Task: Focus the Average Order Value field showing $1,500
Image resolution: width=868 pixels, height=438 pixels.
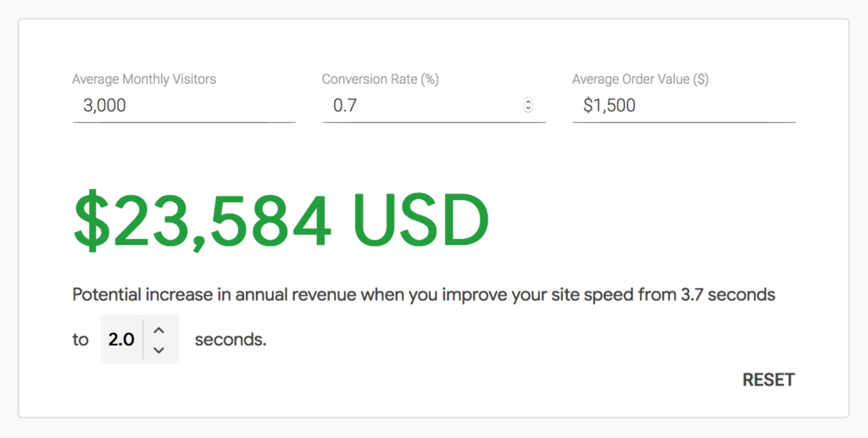Action: click(x=684, y=106)
